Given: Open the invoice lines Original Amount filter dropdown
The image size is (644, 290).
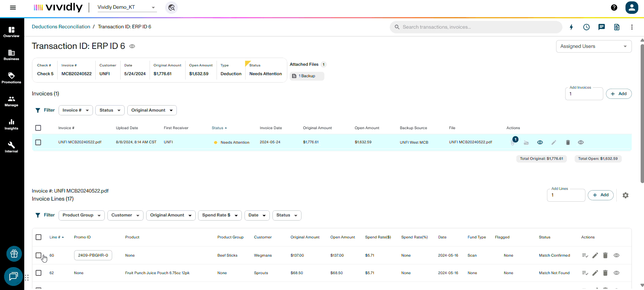Looking at the screenshot, I should coord(171,215).
